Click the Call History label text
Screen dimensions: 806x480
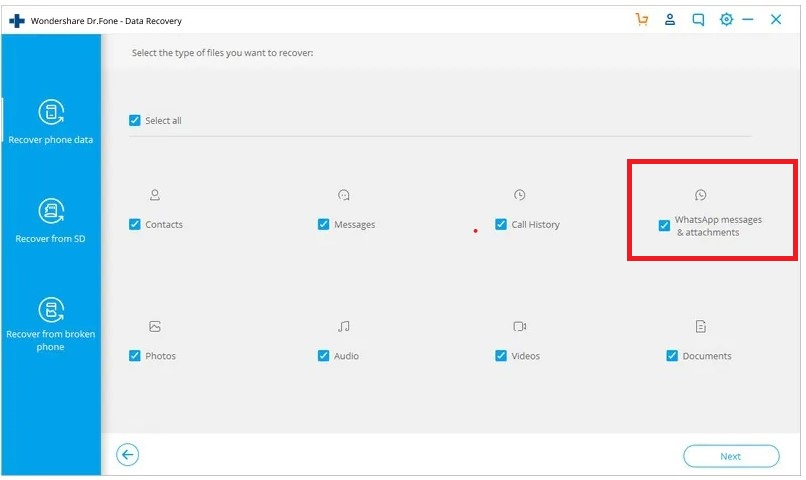[536, 225]
